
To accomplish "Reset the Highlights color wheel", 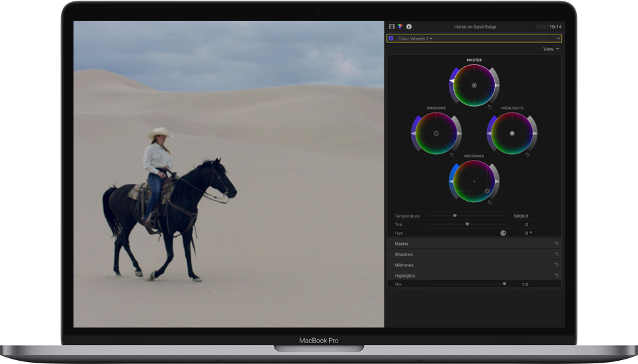I will coord(527,155).
